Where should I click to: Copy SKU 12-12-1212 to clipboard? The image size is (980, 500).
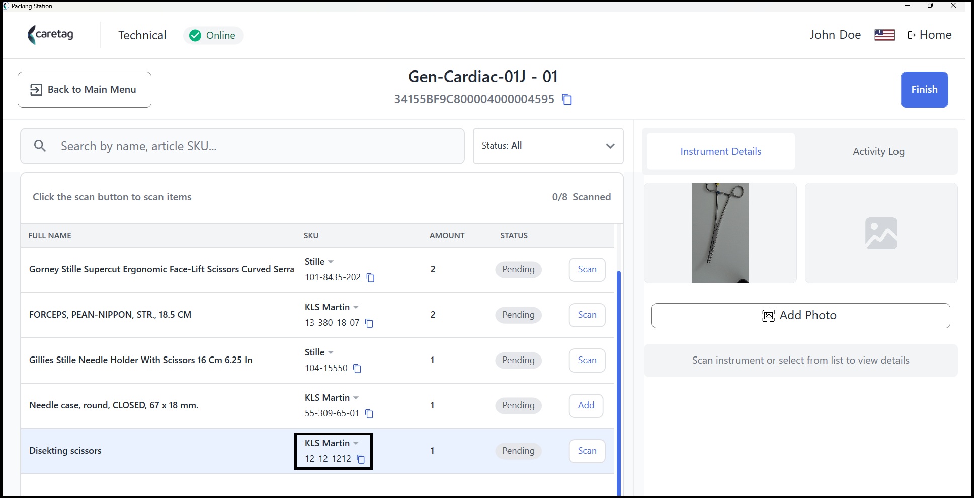coord(361,459)
